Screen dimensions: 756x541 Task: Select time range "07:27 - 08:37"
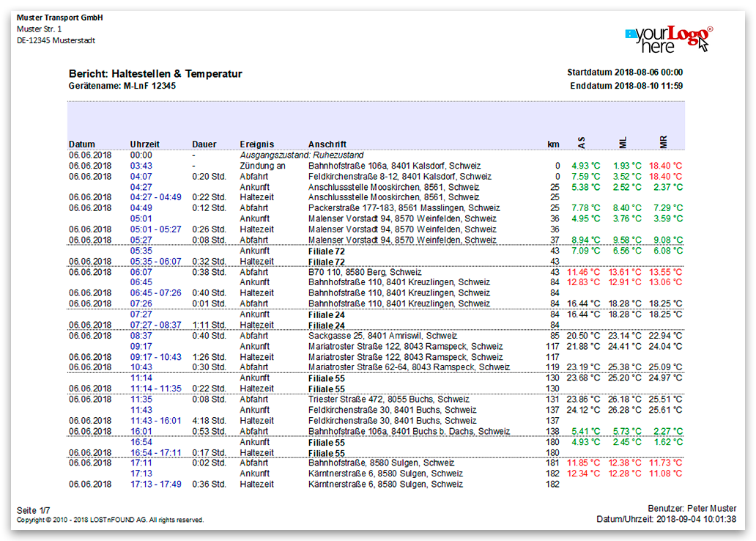point(156,325)
